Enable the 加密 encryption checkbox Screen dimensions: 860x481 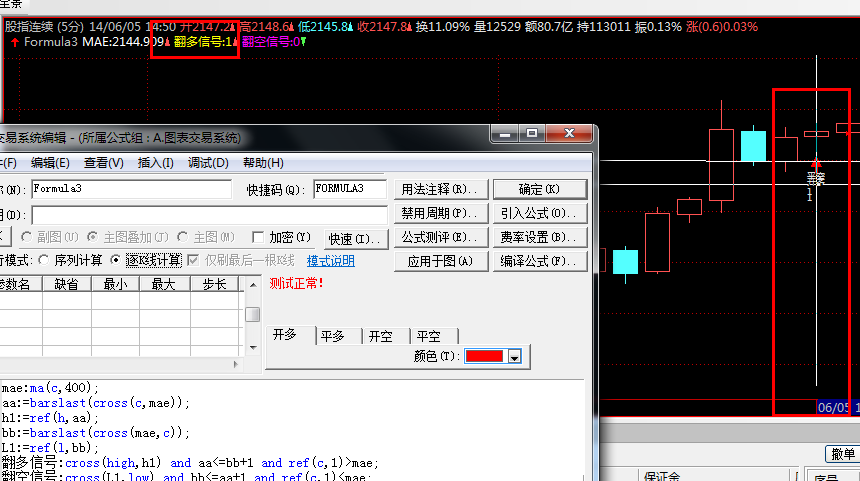tap(258, 238)
